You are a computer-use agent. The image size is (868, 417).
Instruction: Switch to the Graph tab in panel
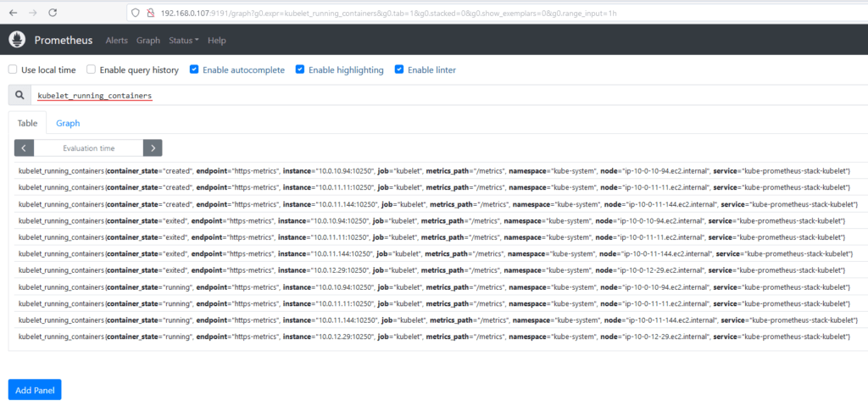tap(68, 123)
